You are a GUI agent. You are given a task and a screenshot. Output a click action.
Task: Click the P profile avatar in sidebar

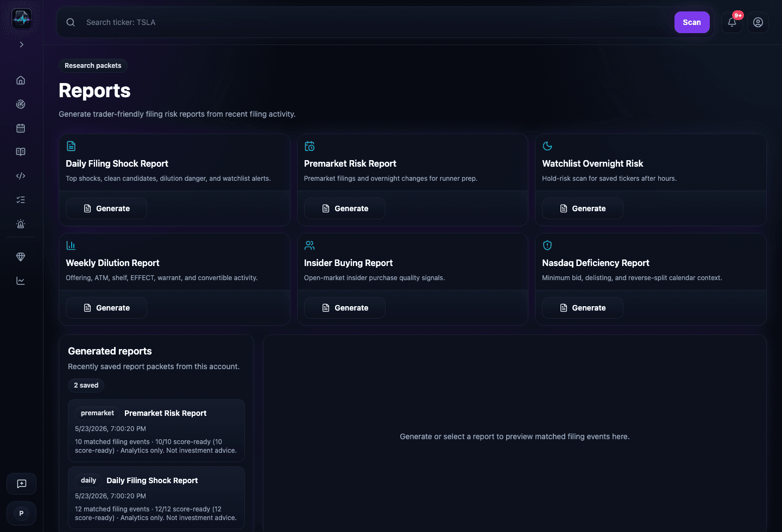point(22,513)
